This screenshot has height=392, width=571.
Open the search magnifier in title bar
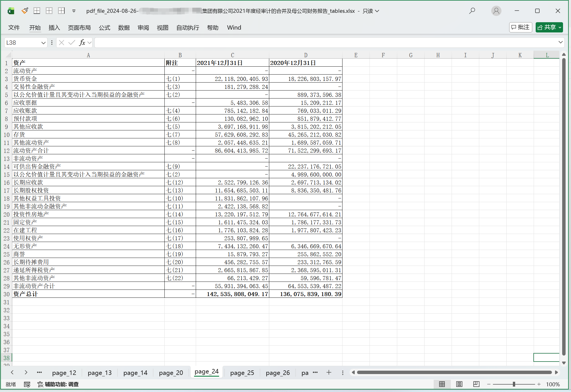[472, 11]
